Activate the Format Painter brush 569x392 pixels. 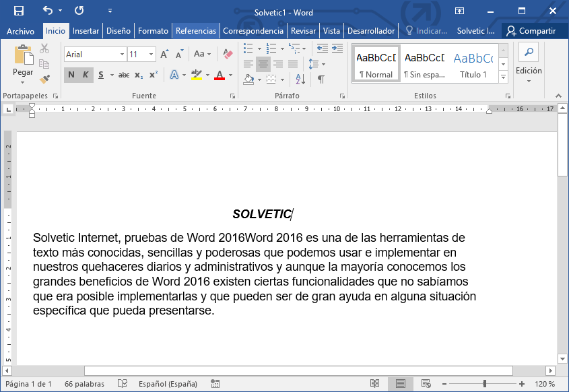click(44, 79)
